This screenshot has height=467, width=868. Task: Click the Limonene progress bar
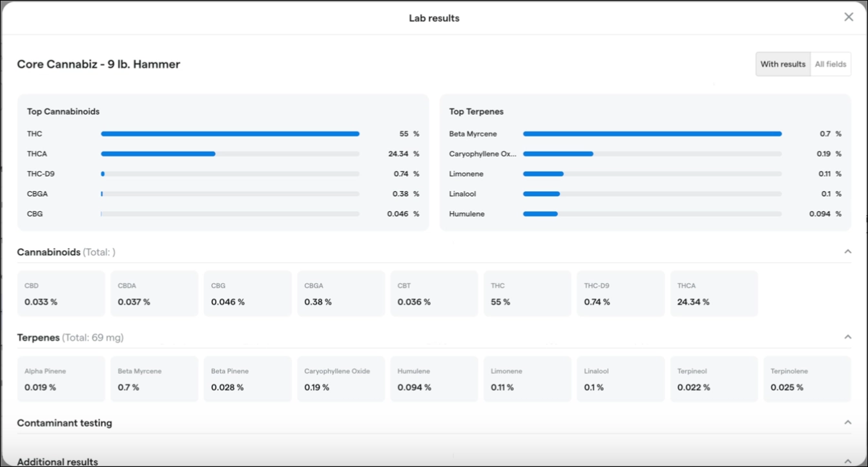pos(652,174)
